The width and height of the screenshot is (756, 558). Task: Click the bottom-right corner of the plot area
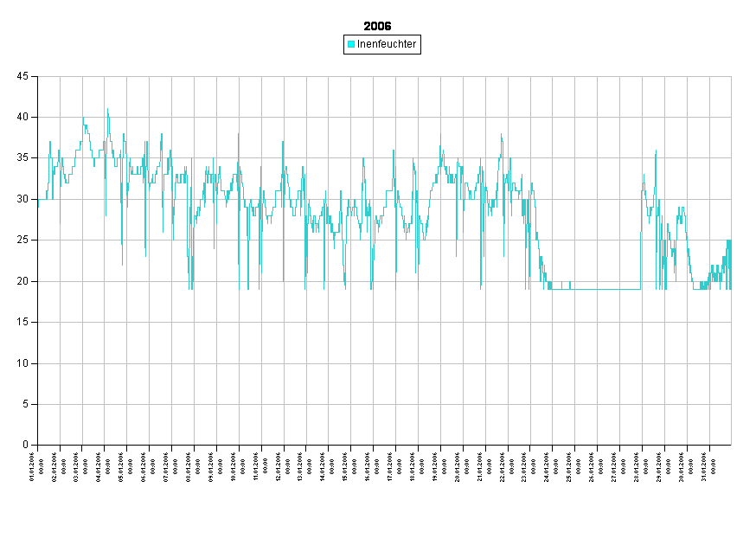731,445
